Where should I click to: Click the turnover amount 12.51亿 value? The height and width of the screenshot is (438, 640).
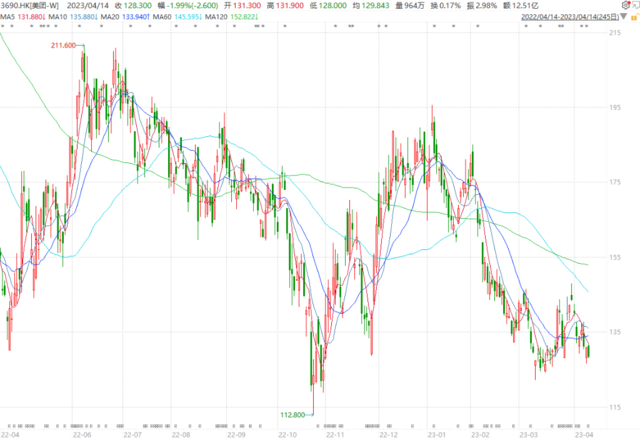[x=525, y=6]
